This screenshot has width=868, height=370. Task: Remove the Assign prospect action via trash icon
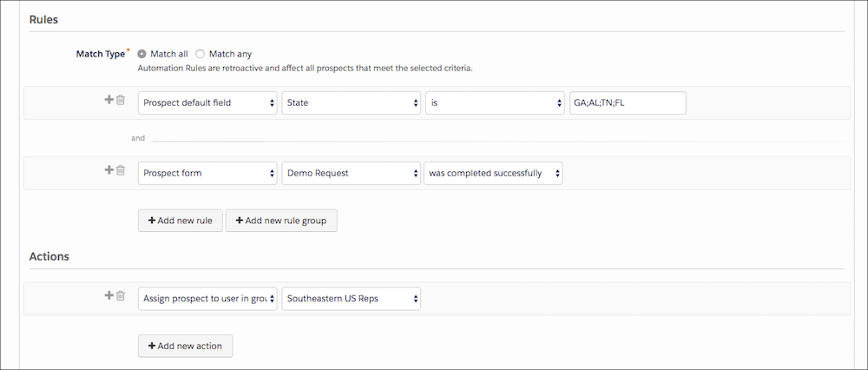point(121,295)
